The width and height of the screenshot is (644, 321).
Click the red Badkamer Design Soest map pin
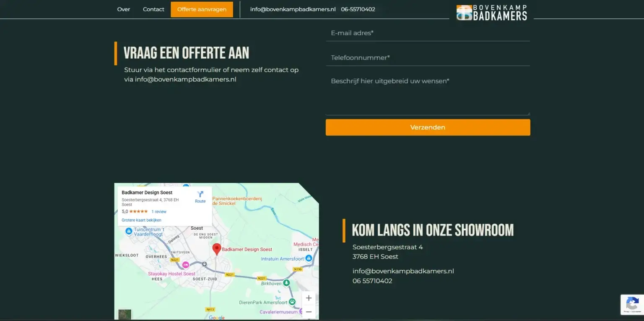[216, 249]
